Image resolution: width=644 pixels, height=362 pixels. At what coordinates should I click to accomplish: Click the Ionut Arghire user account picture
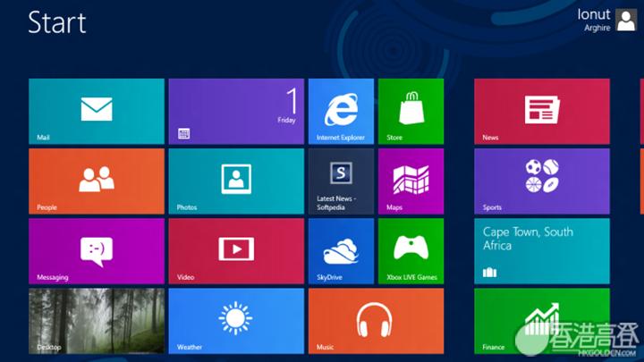click(x=626, y=21)
